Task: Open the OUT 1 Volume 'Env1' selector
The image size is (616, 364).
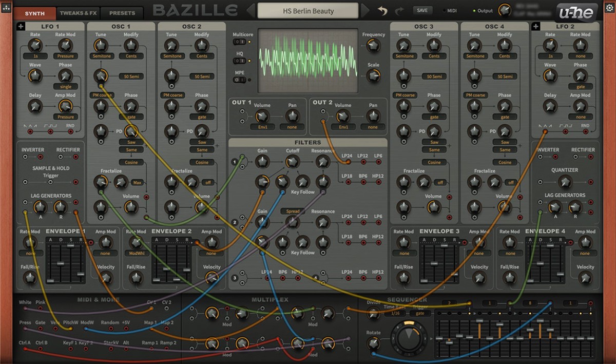Action: [x=262, y=127]
